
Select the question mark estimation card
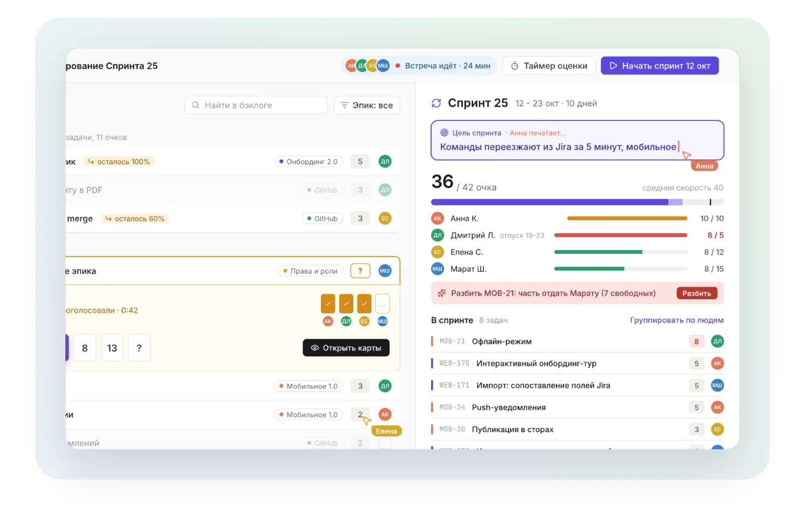pyautogui.click(x=139, y=348)
